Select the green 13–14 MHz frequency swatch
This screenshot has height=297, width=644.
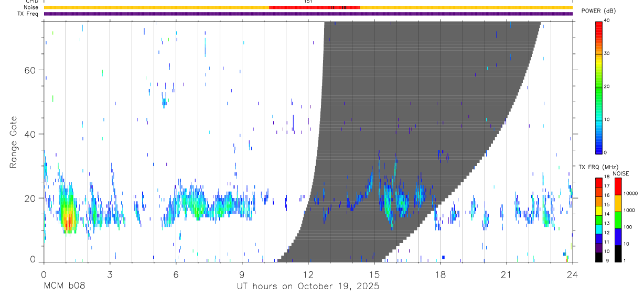599,220
